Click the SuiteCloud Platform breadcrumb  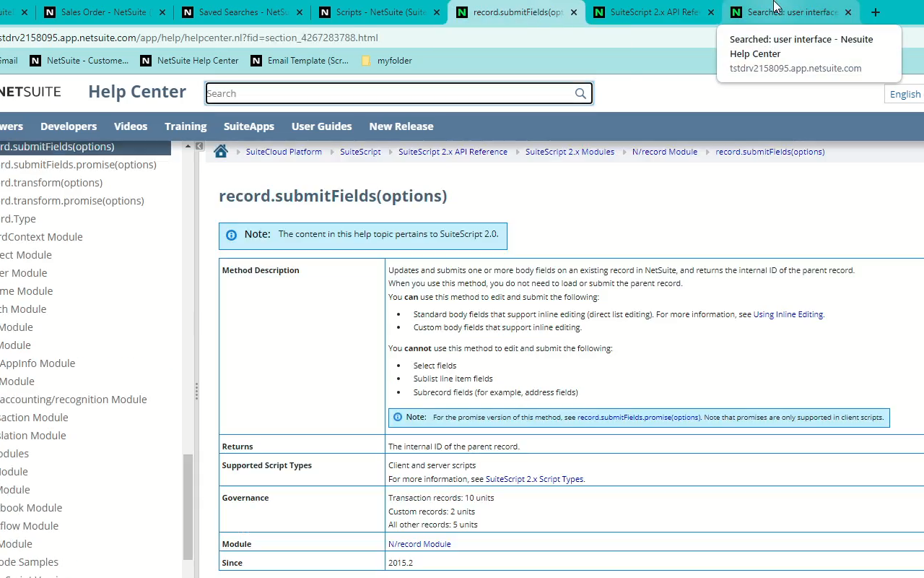point(284,152)
